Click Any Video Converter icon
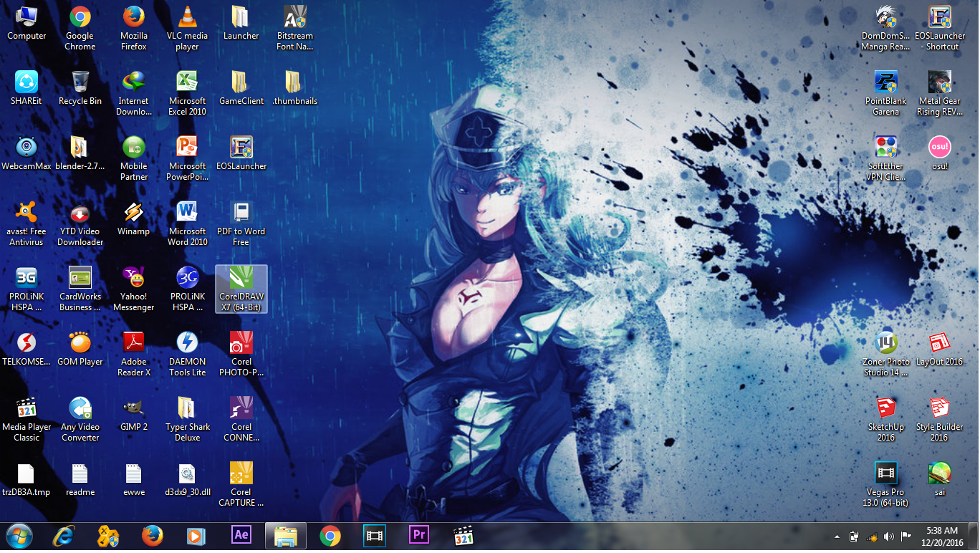The width and height of the screenshot is (980, 553). click(x=80, y=419)
